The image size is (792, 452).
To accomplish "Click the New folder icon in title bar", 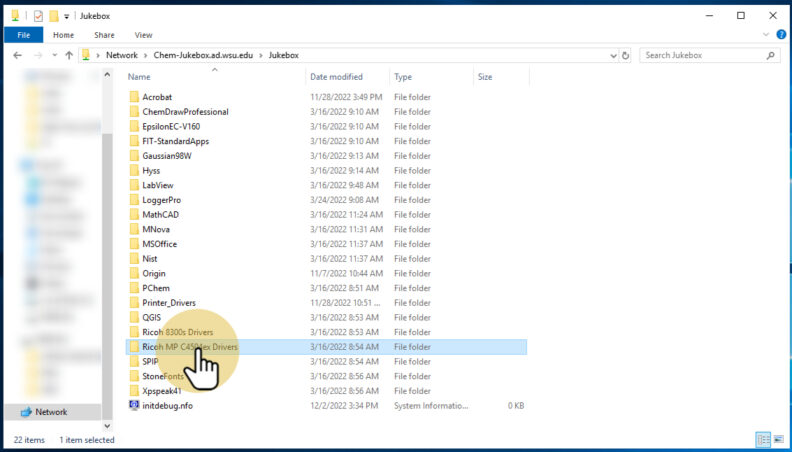I will [54, 16].
